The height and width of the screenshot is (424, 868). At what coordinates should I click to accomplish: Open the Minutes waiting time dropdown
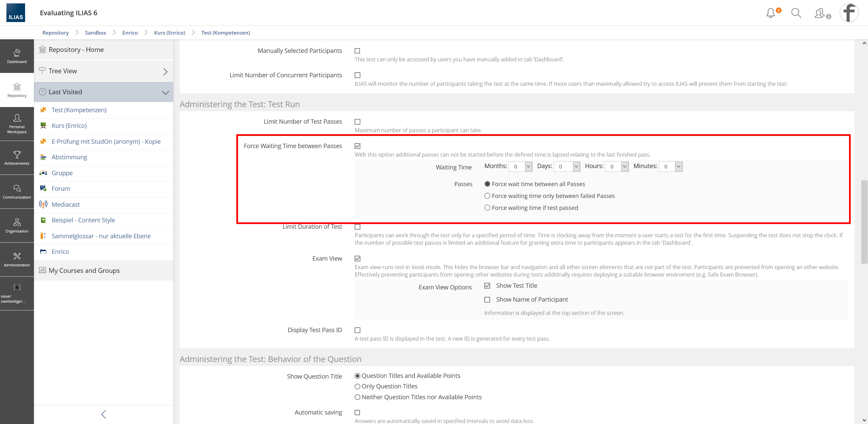pyautogui.click(x=671, y=166)
